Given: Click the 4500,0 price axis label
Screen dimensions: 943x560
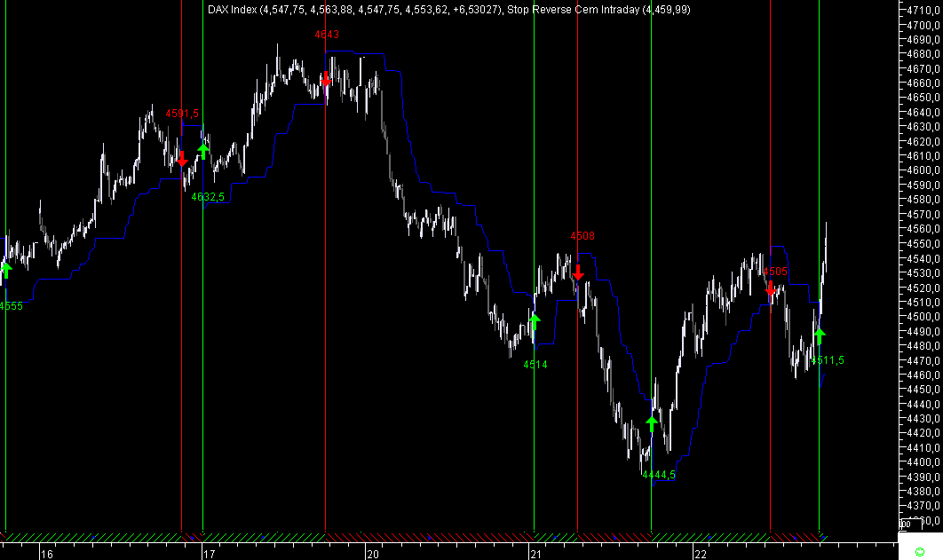Looking at the screenshot, I should click(x=923, y=317).
